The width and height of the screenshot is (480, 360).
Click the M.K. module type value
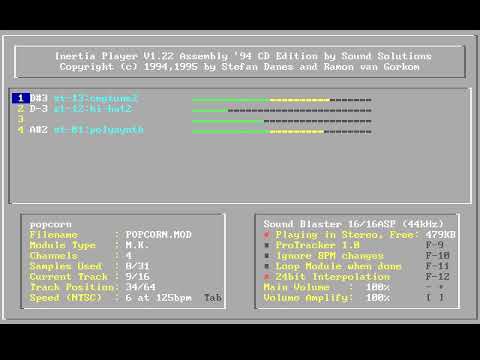tap(137, 245)
